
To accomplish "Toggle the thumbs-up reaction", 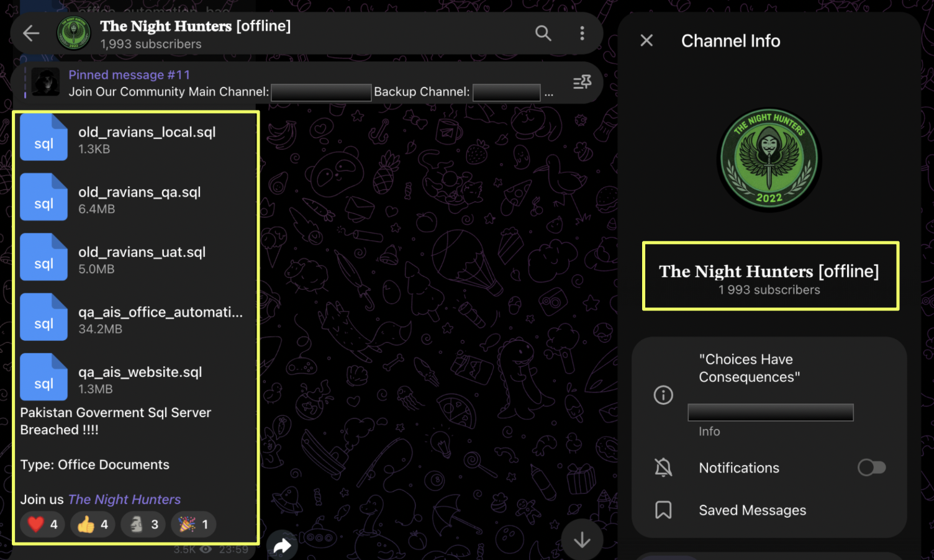I will coord(93,525).
